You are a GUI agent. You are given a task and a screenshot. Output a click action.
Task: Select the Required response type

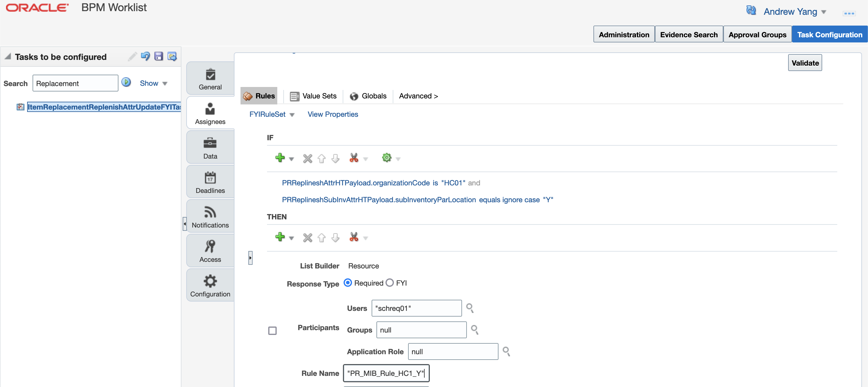[348, 283]
